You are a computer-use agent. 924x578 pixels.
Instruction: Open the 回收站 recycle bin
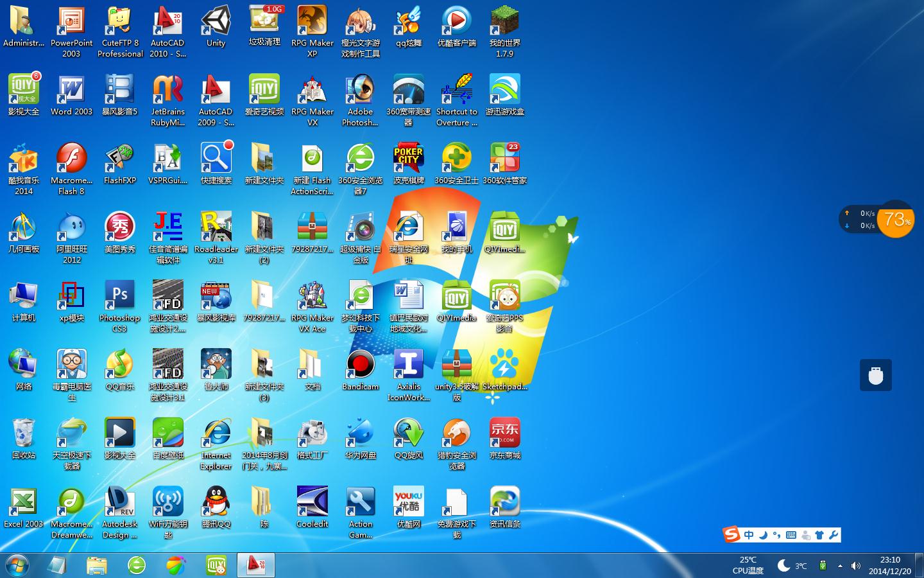click(24, 439)
